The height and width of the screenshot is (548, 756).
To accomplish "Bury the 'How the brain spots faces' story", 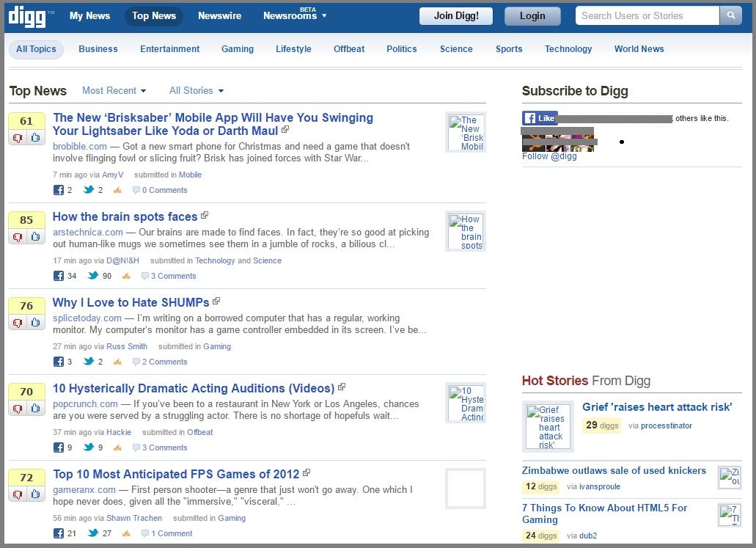I will [x=18, y=238].
